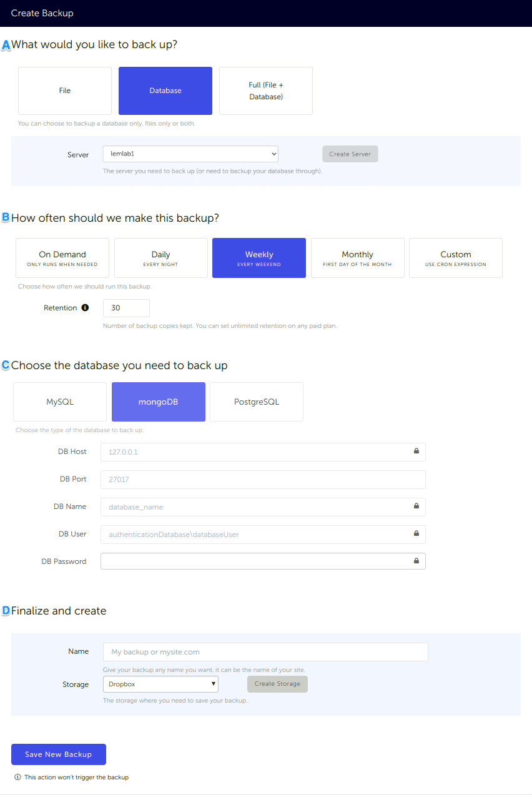This screenshot has height=795, width=532.
Task: Switch database type to MySQL
Action: (60, 402)
